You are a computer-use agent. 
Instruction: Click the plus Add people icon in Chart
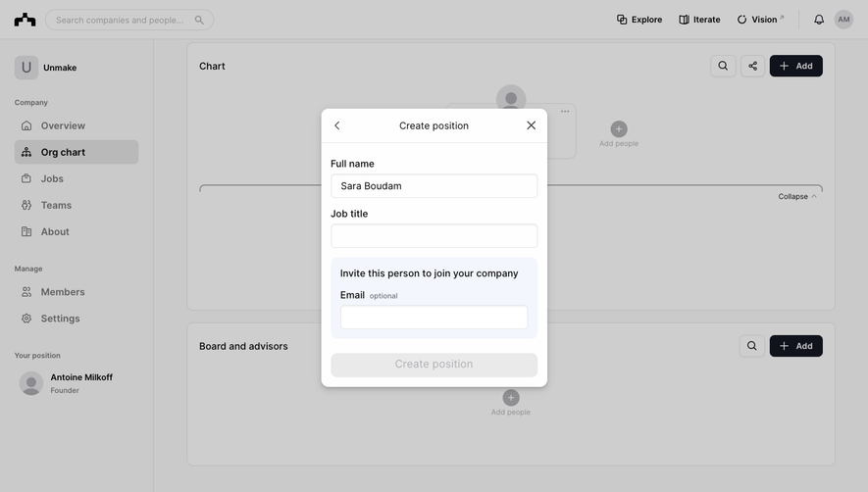(x=619, y=129)
